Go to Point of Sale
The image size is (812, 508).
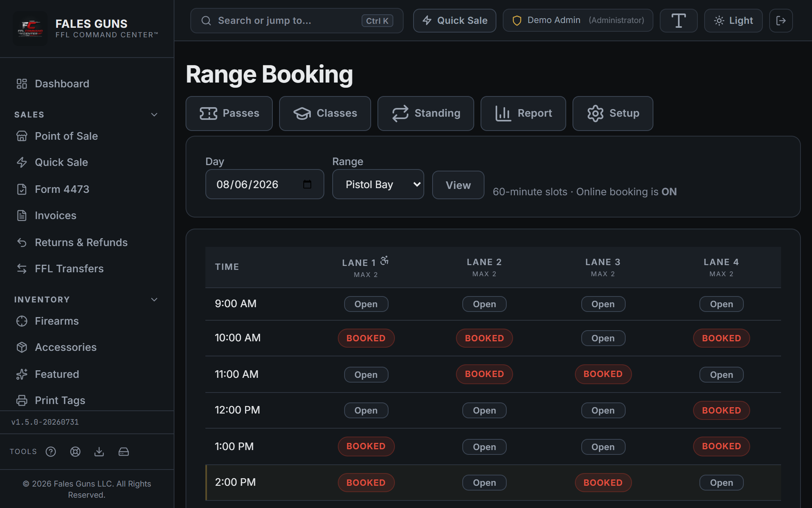pyautogui.click(x=87, y=136)
